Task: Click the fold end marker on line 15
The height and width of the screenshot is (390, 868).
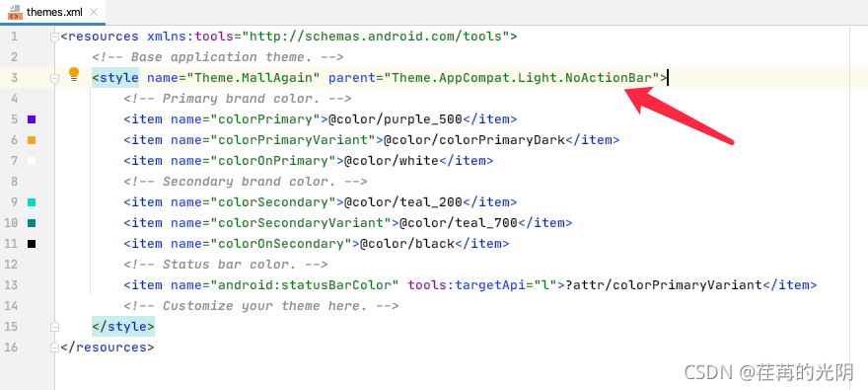Action: click(x=54, y=327)
